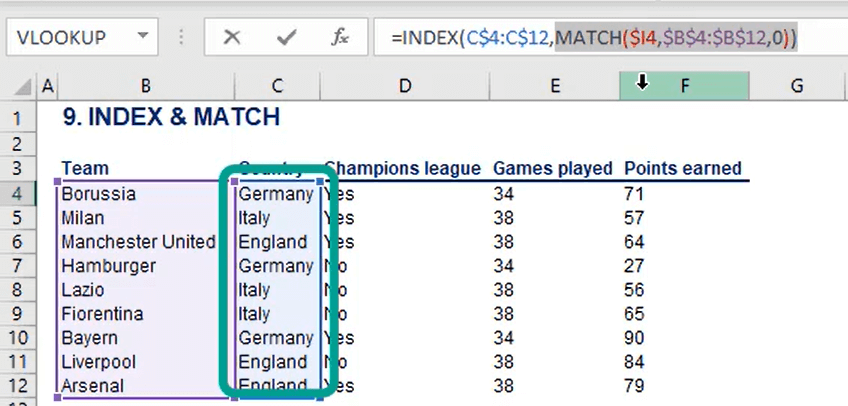Click the formula bar options dots
This screenshot has width=848, height=406.
(182, 37)
